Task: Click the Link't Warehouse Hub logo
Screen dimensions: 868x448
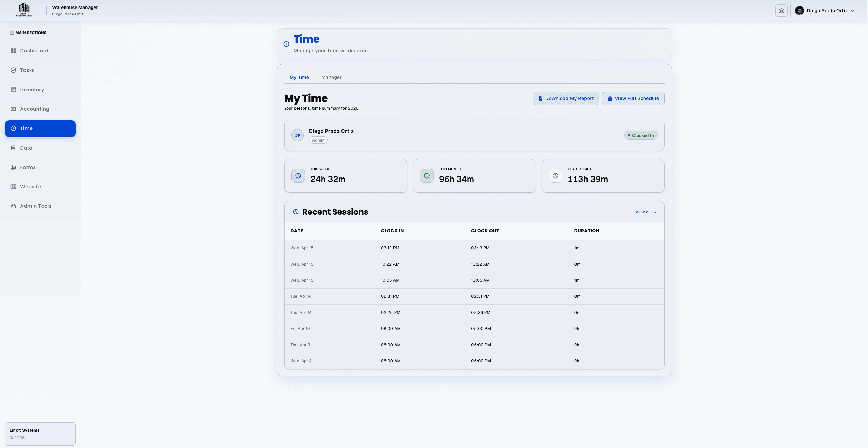Action: pyautogui.click(x=24, y=10)
